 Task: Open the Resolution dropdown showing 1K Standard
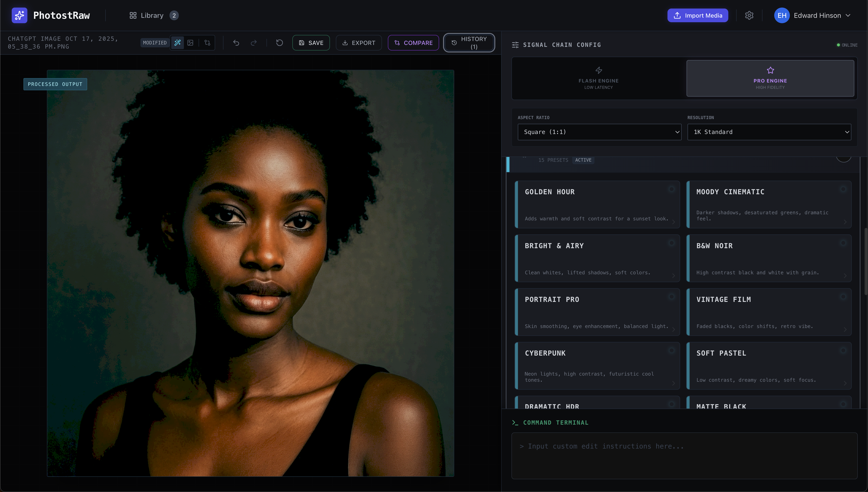coord(769,132)
